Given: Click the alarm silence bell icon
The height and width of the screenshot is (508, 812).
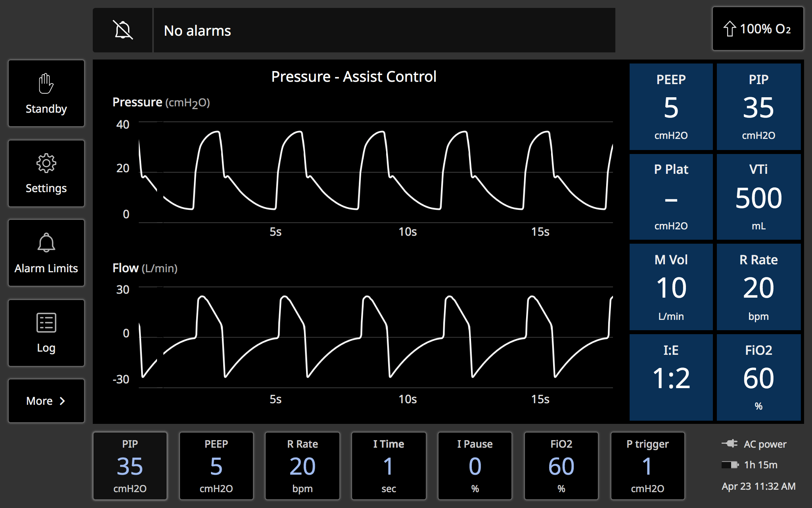Looking at the screenshot, I should coord(123,30).
